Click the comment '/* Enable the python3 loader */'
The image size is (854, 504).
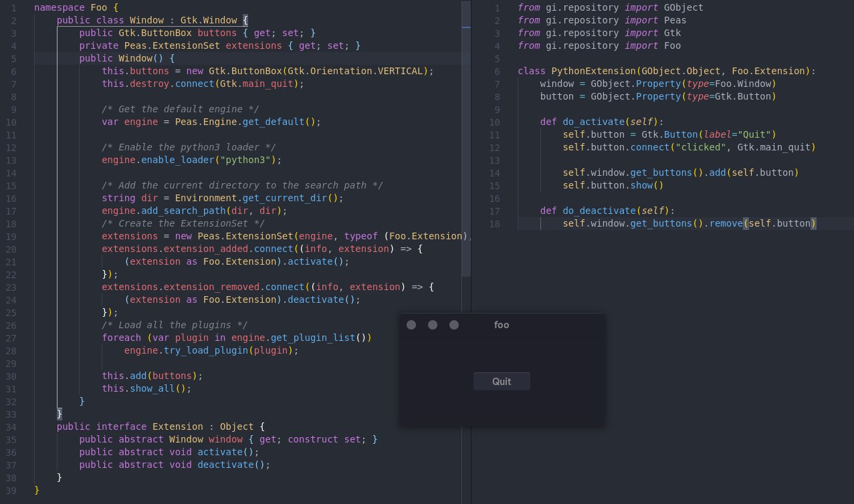(189, 147)
